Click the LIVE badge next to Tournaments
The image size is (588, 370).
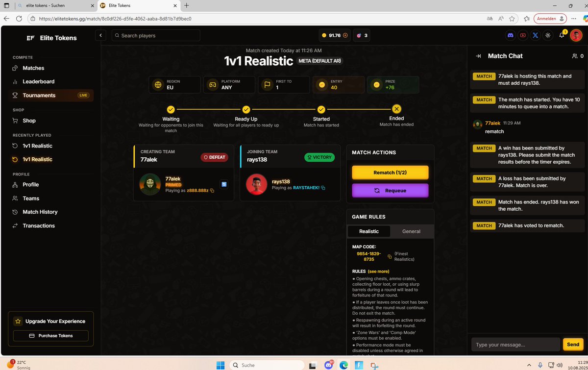[x=83, y=95]
